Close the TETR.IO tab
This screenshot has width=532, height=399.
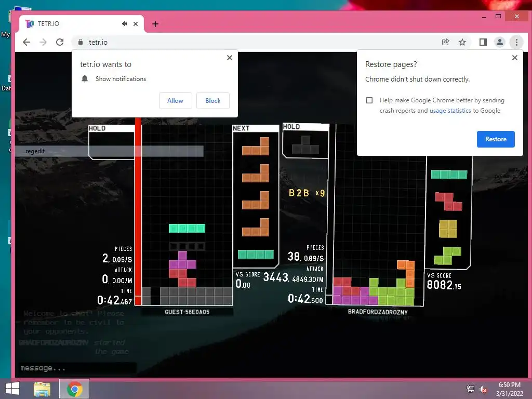[136, 24]
